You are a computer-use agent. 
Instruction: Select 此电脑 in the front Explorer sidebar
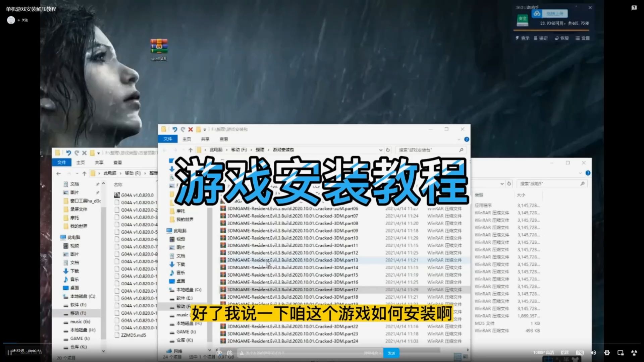177,231
